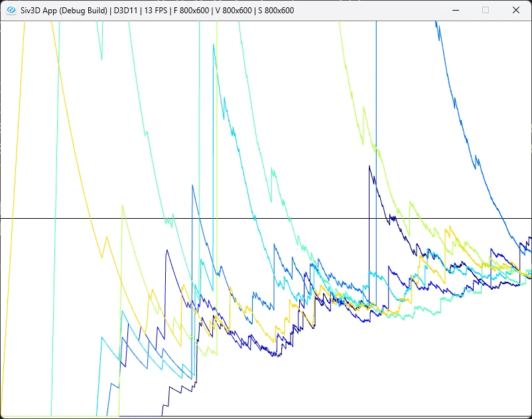This screenshot has width=532, height=419.
Task: Click the tall dark navy spike peak right of center
Action: [369, 166]
